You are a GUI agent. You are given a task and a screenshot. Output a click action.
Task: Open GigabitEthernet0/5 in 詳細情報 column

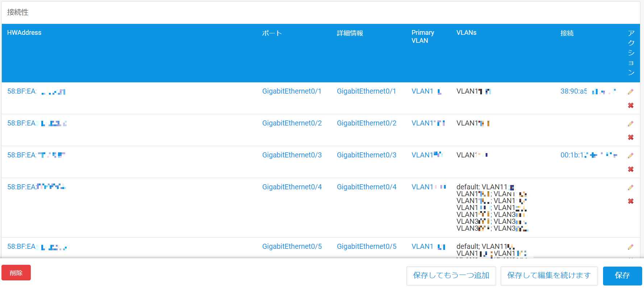366,247
